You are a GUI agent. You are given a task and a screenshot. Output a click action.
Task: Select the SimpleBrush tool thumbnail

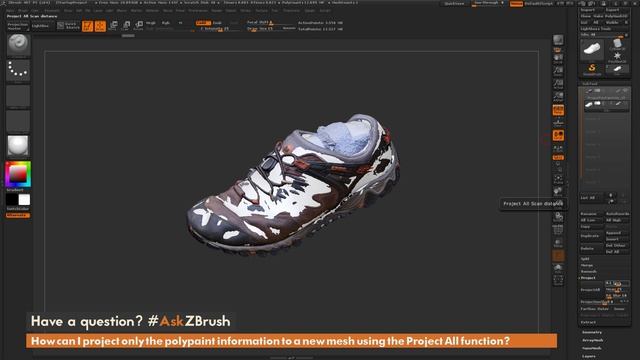coord(592,69)
